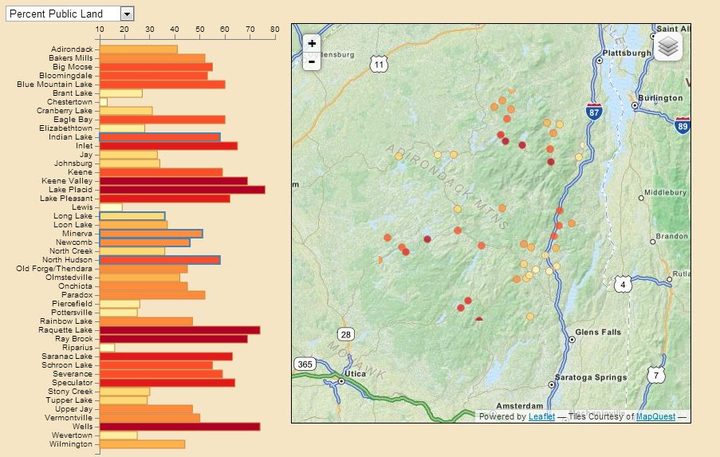Image resolution: width=720 pixels, height=457 pixels.
Task: Click the Vermontville label
Action: 68,418
